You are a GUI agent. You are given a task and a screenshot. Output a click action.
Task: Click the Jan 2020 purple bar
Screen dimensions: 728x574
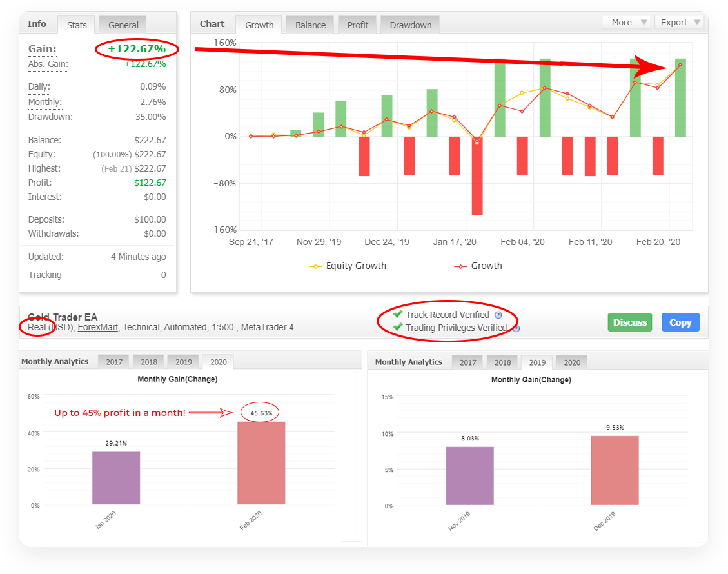[116, 478]
